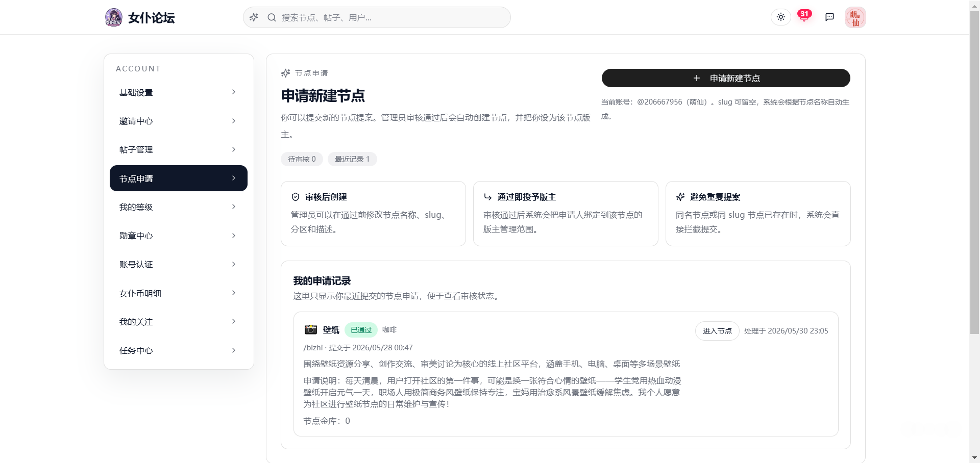The height and width of the screenshot is (463, 980).
Task: Expand chevron next to 账号认证
Action: (234, 264)
